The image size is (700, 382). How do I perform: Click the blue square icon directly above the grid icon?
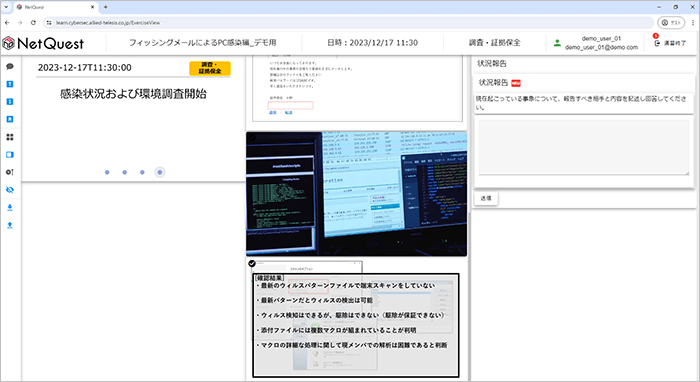click(10, 119)
